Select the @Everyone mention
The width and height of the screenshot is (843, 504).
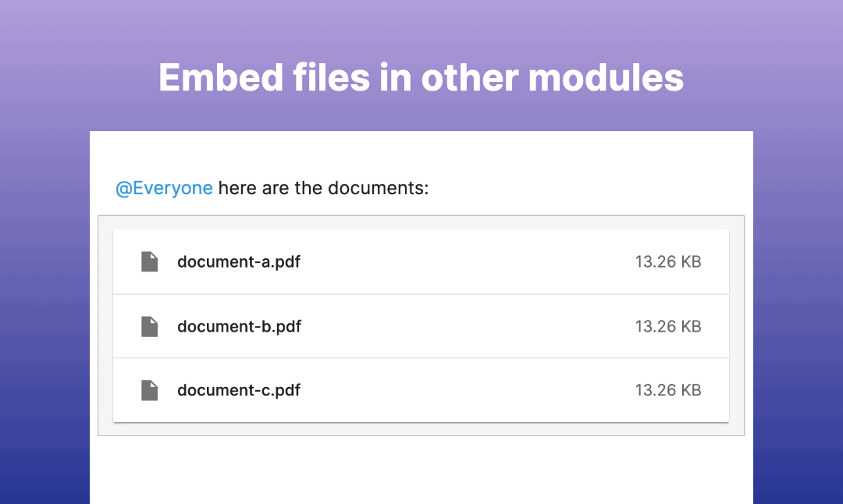click(164, 188)
